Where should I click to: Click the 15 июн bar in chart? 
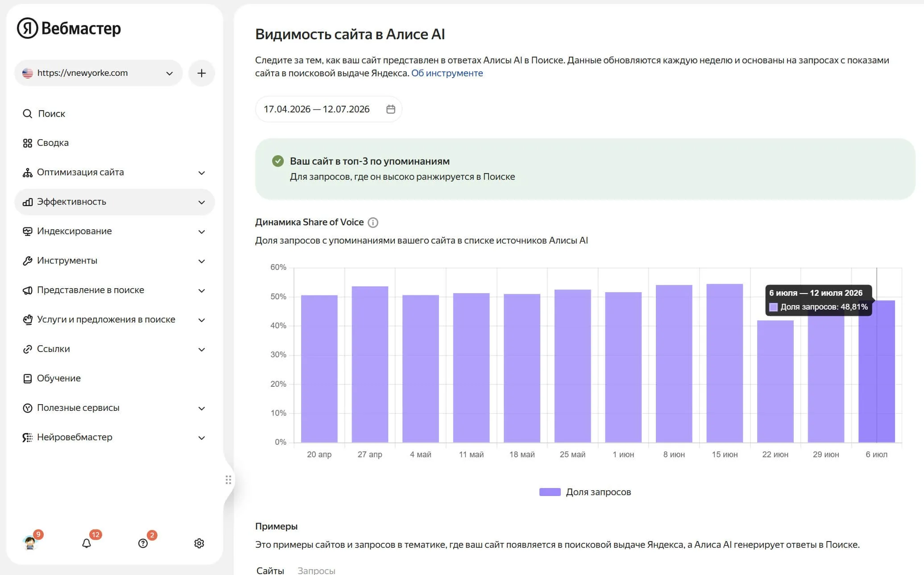(x=725, y=363)
